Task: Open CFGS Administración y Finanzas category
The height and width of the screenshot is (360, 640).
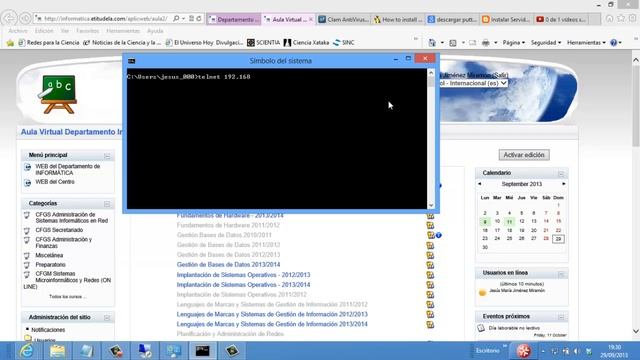Action: [63, 243]
